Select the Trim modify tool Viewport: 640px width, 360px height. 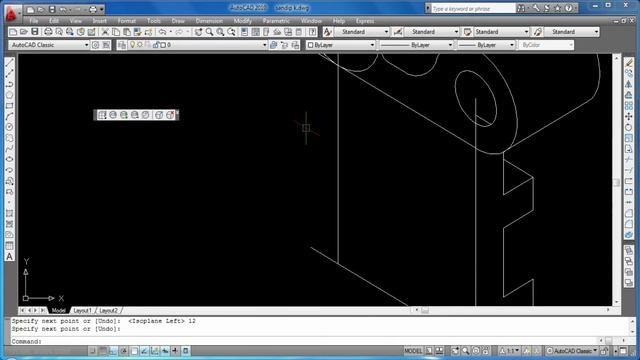(629, 160)
